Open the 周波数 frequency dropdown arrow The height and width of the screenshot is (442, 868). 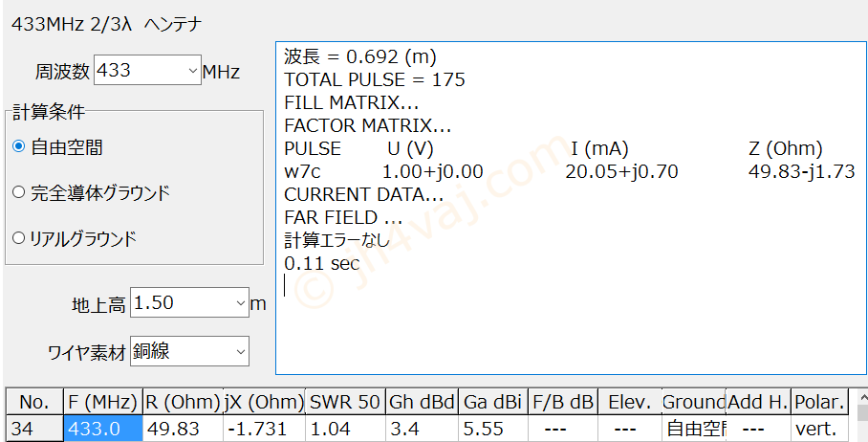click(x=193, y=71)
